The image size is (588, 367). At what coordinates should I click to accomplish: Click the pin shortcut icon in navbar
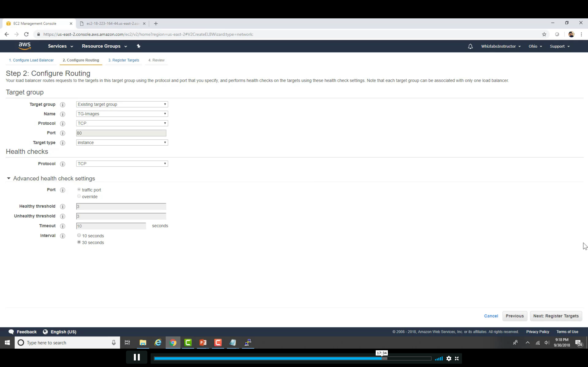[x=138, y=46]
